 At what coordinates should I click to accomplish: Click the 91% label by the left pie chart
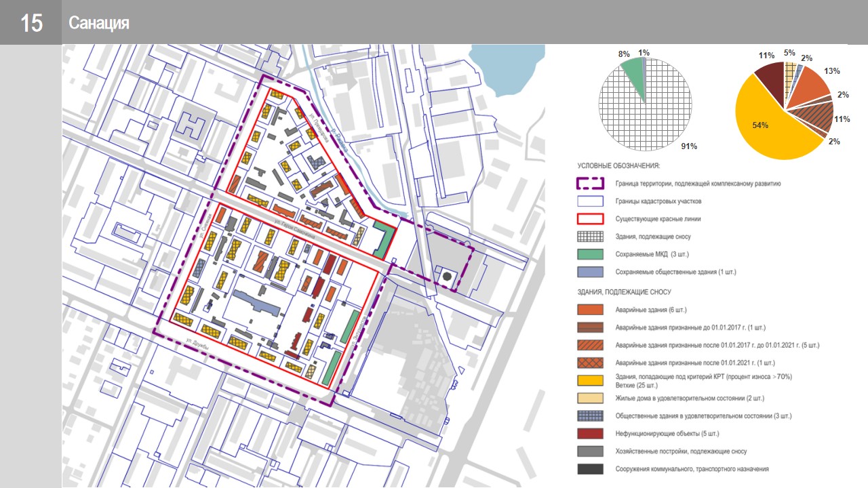tap(690, 146)
